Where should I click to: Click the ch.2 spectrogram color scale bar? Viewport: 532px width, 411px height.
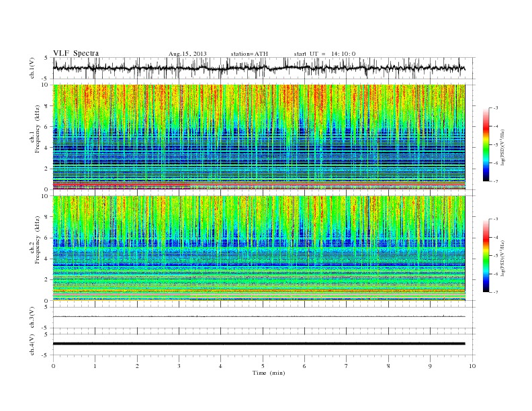(x=486, y=255)
